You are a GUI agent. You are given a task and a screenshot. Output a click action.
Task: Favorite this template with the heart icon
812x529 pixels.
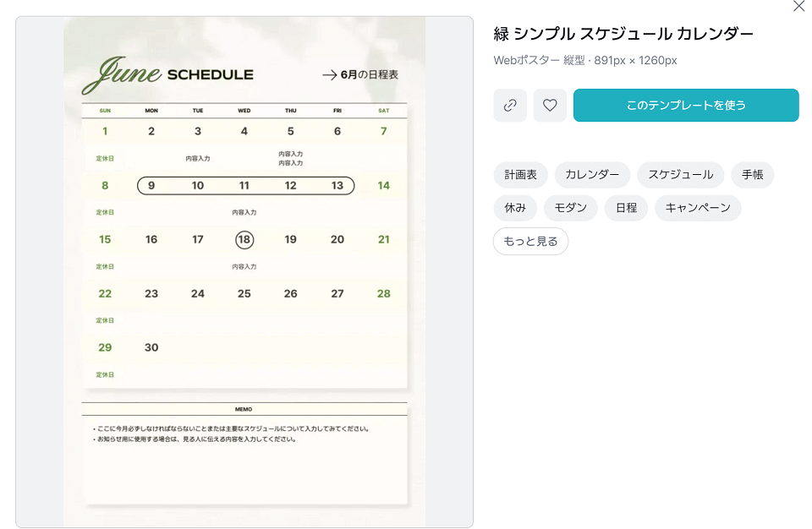[x=550, y=106]
